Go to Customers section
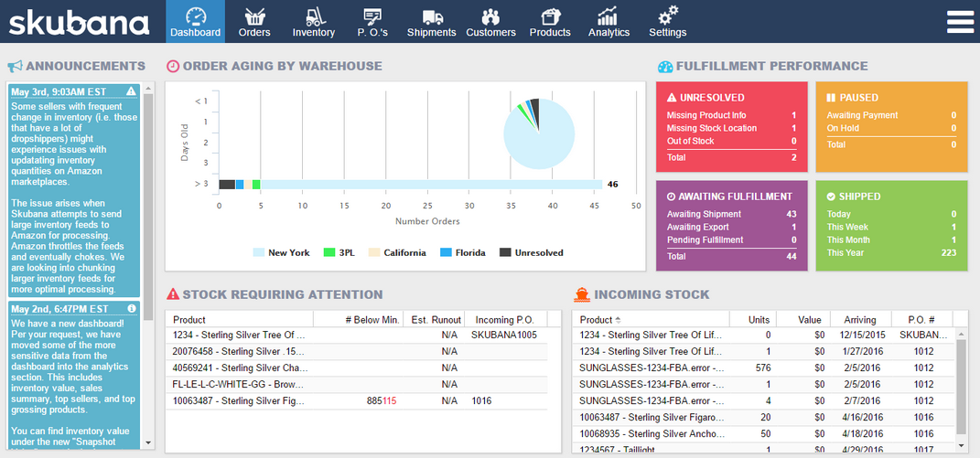Viewport: 980px width, 458px height. pos(490,22)
